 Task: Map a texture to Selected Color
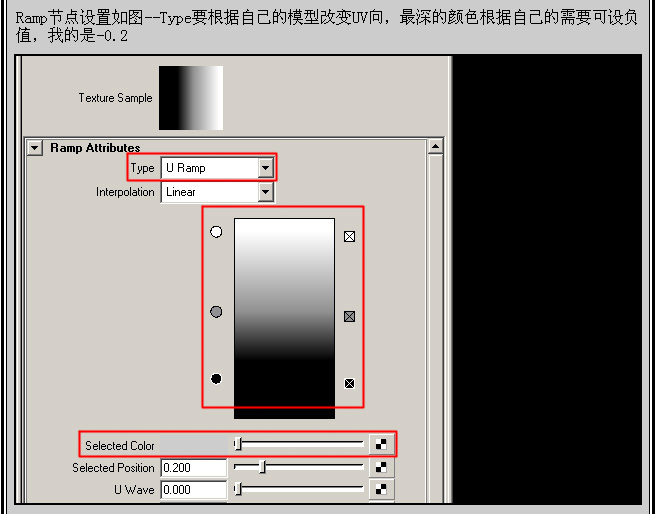(381, 445)
